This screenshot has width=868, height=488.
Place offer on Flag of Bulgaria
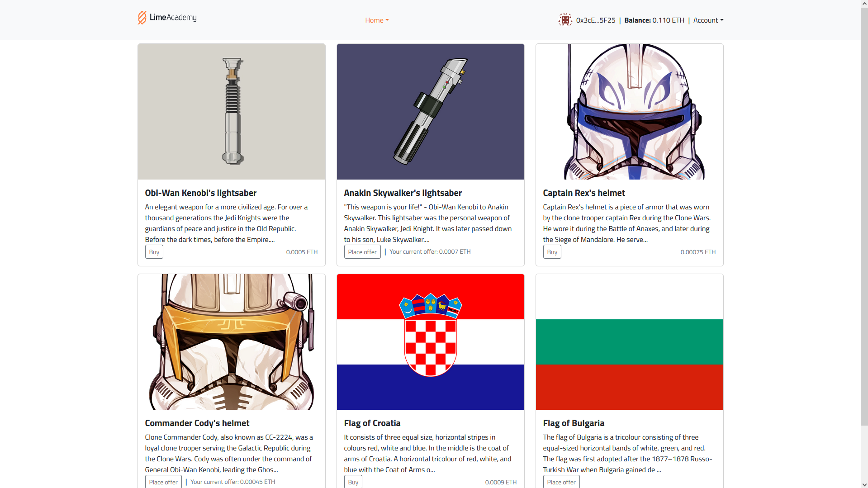[x=561, y=482]
